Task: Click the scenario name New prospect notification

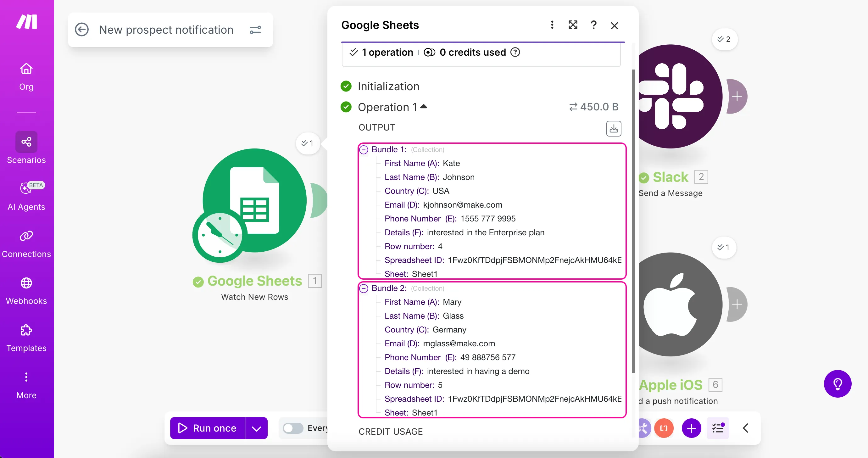Action: (166, 30)
